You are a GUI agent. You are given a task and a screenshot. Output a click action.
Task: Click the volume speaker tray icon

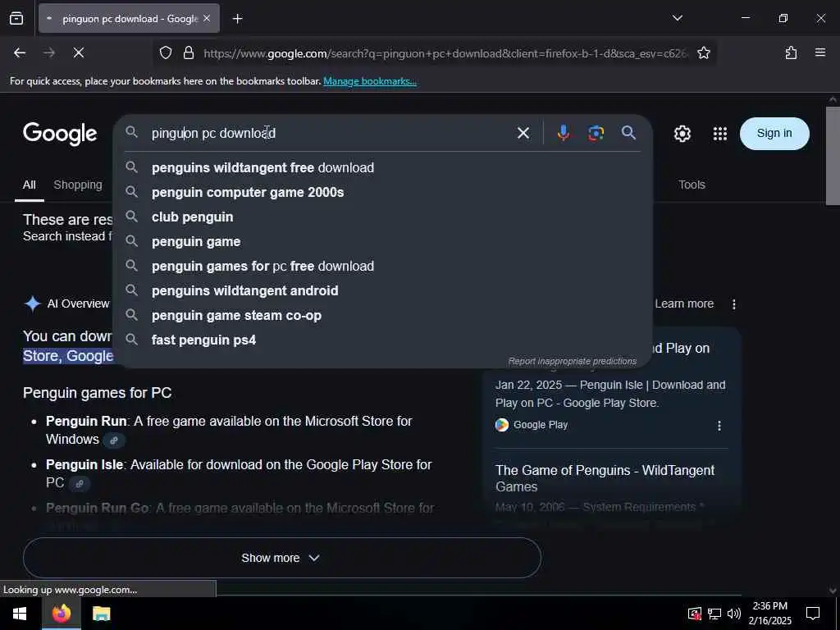pos(734,614)
